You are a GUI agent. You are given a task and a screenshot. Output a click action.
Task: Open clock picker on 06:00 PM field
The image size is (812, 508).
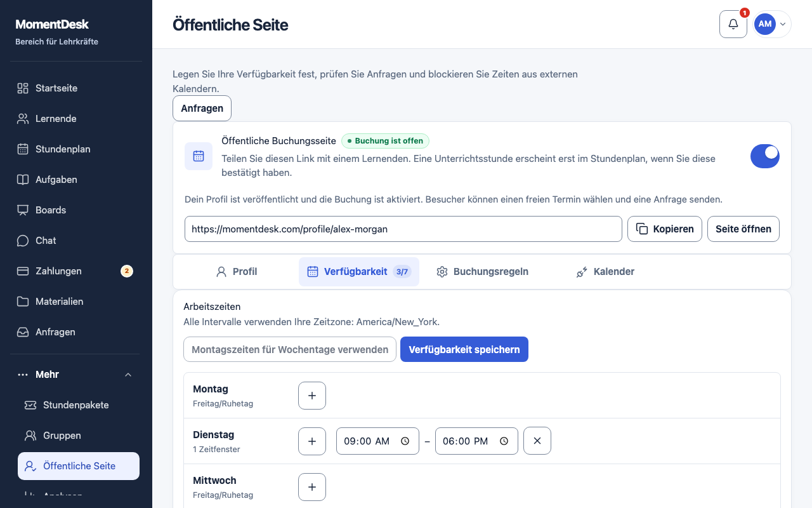[504, 441]
